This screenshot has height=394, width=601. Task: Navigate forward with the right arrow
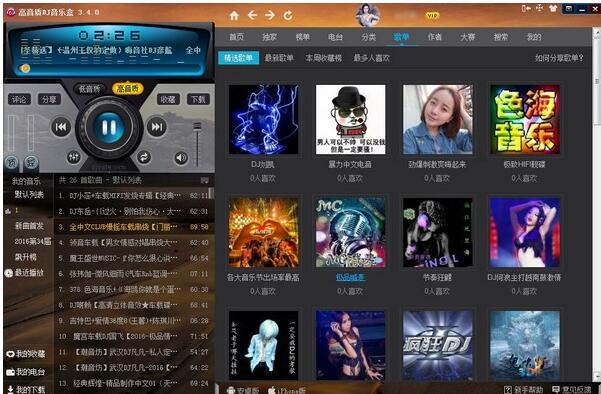[270, 15]
